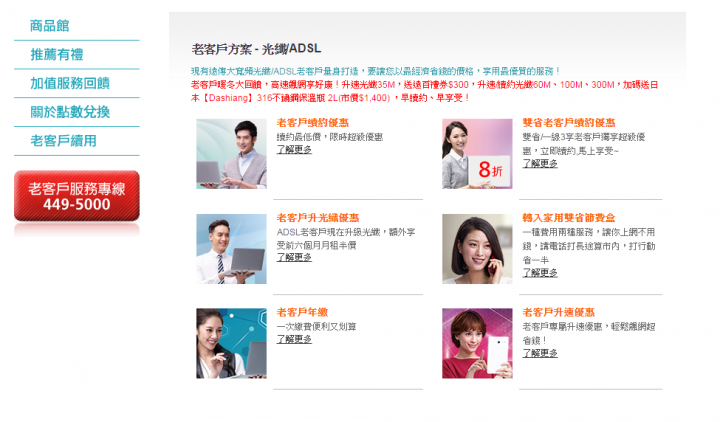Viewport: 720px width, 422px height.
Task: Open the 老客戶續約優惠 title link
Action: point(313,123)
